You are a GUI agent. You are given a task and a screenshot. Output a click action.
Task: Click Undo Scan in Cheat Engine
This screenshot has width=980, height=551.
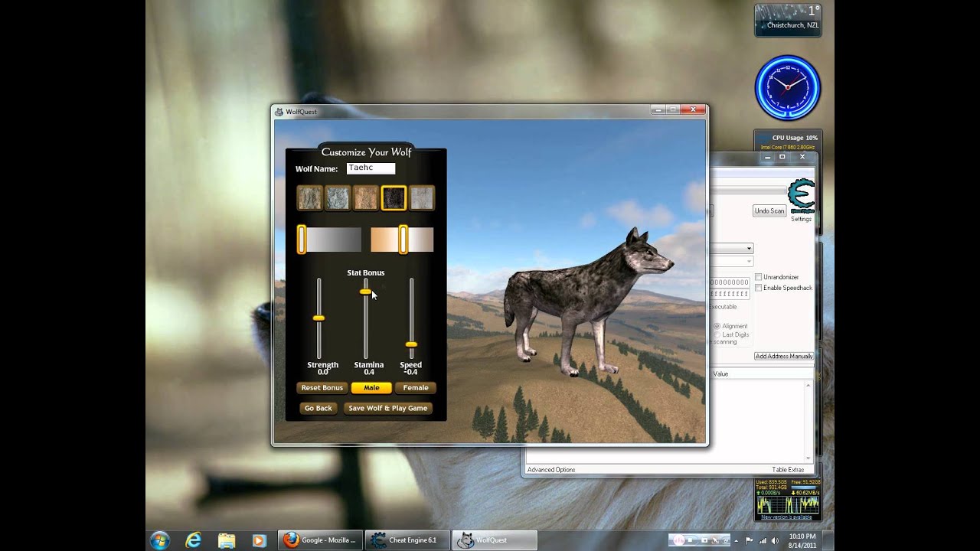[x=769, y=211]
